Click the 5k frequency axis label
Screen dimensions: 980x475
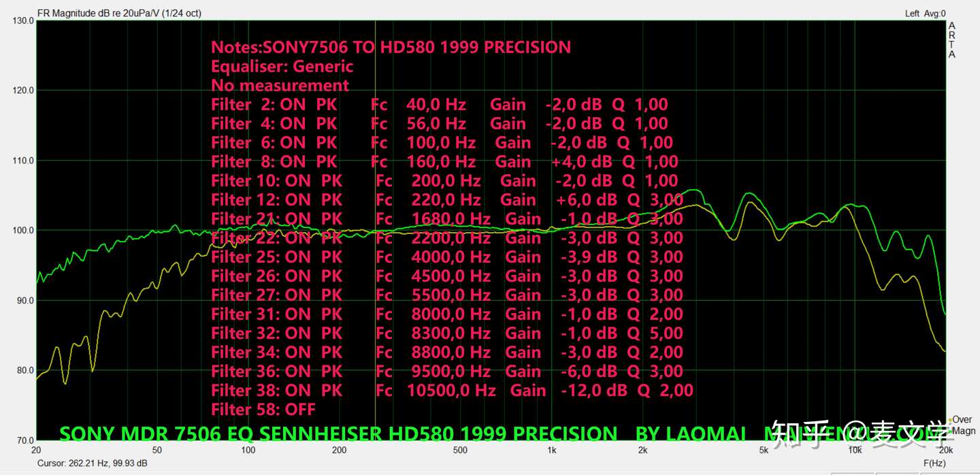click(x=764, y=451)
